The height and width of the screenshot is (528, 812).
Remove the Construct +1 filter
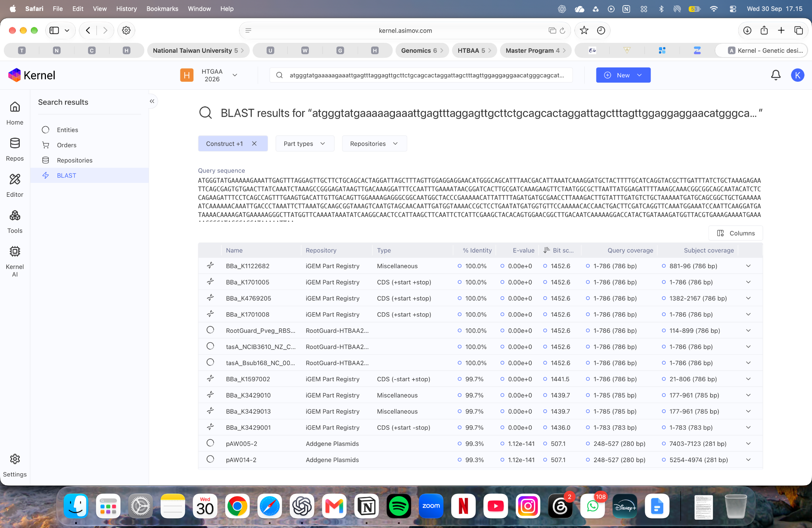(x=254, y=144)
